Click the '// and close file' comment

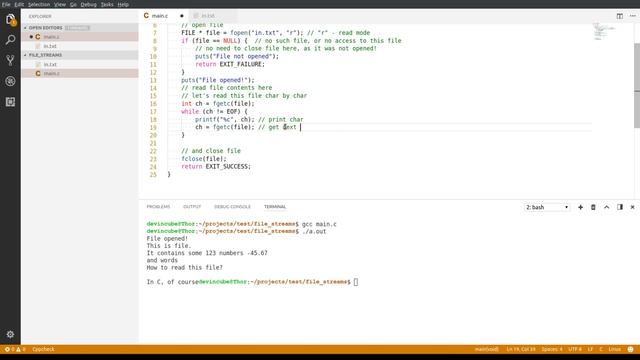click(211, 151)
